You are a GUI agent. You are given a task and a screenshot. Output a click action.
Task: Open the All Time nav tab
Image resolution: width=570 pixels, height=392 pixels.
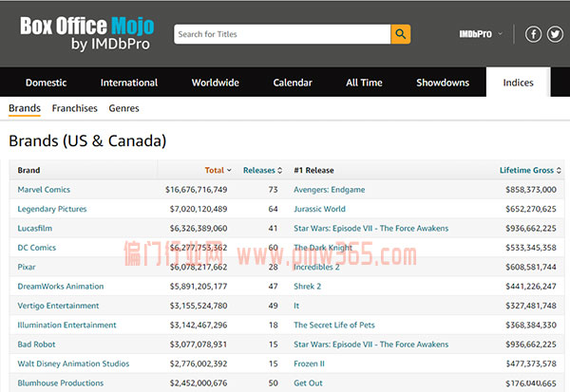(364, 83)
